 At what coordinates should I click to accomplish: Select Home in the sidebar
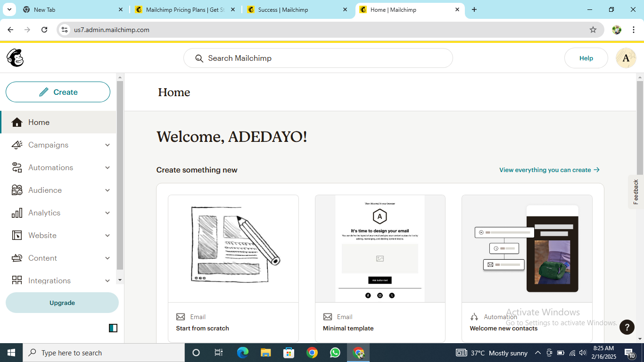coord(58,123)
